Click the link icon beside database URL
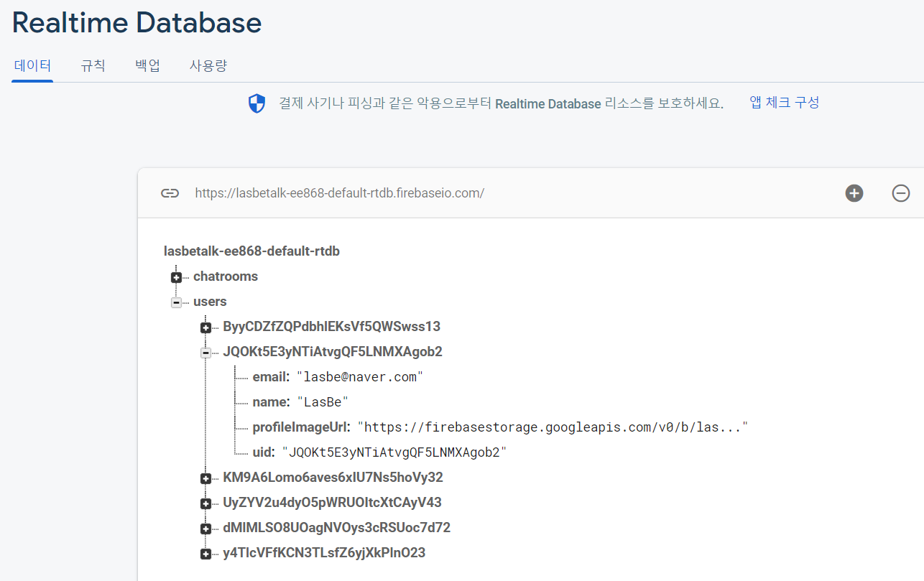The width and height of the screenshot is (924, 581). 170,193
